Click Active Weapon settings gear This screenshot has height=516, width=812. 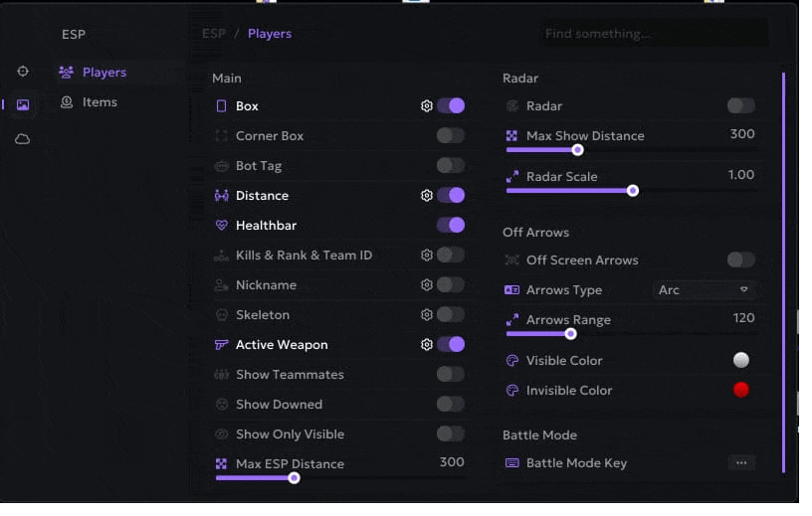pos(427,345)
